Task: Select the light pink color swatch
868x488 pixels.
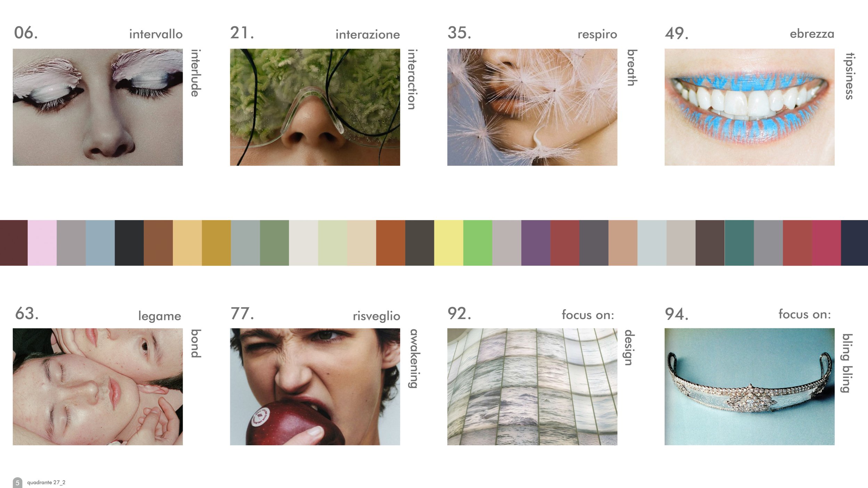Action: [x=42, y=243]
